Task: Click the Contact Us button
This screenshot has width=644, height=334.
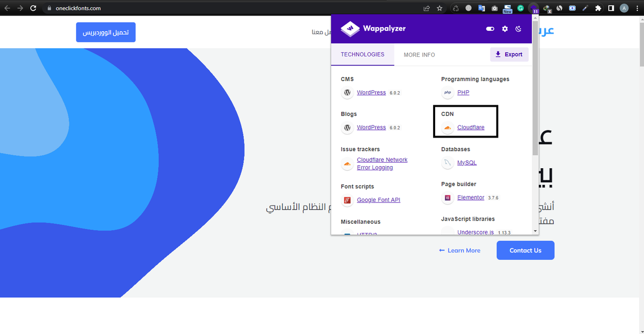Action: [x=525, y=250]
